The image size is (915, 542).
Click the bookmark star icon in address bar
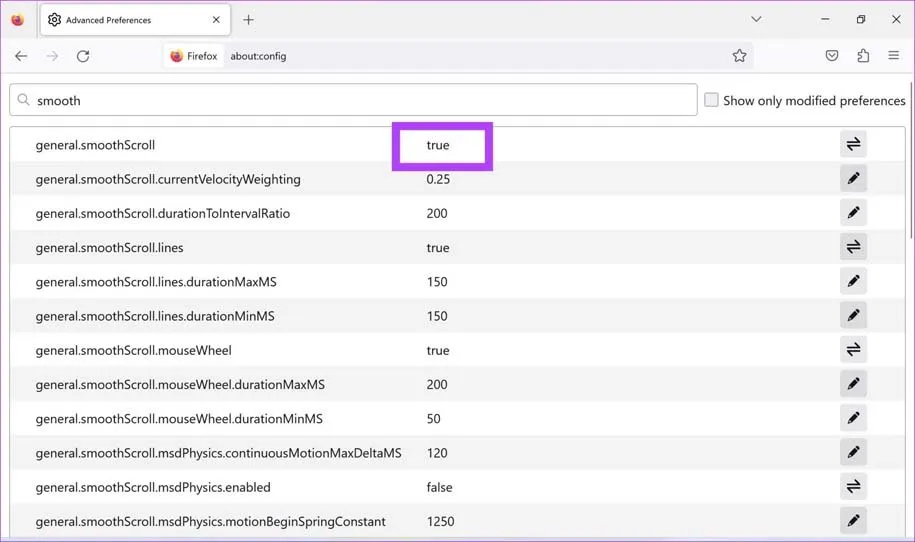(739, 56)
